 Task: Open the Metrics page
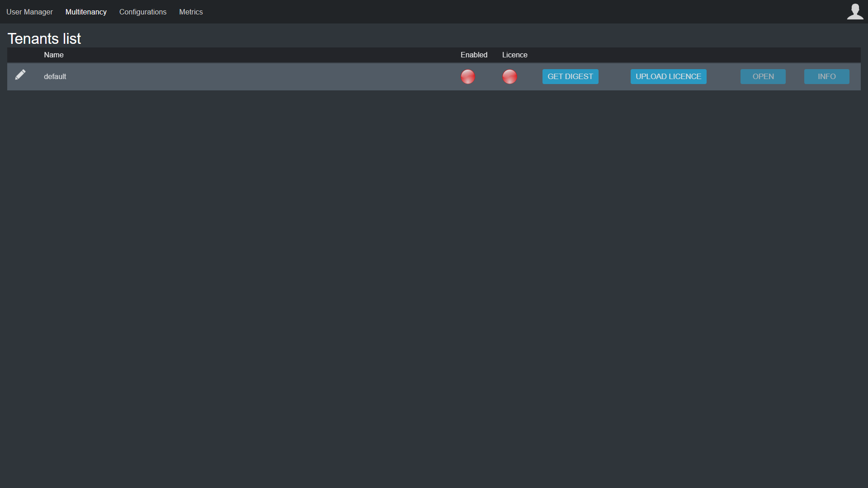(x=191, y=12)
